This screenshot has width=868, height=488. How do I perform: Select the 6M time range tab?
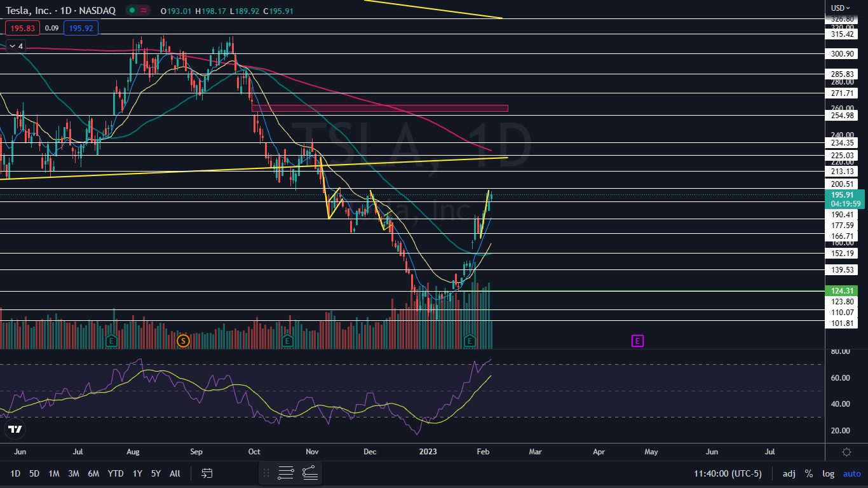click(x=93, y=473)
